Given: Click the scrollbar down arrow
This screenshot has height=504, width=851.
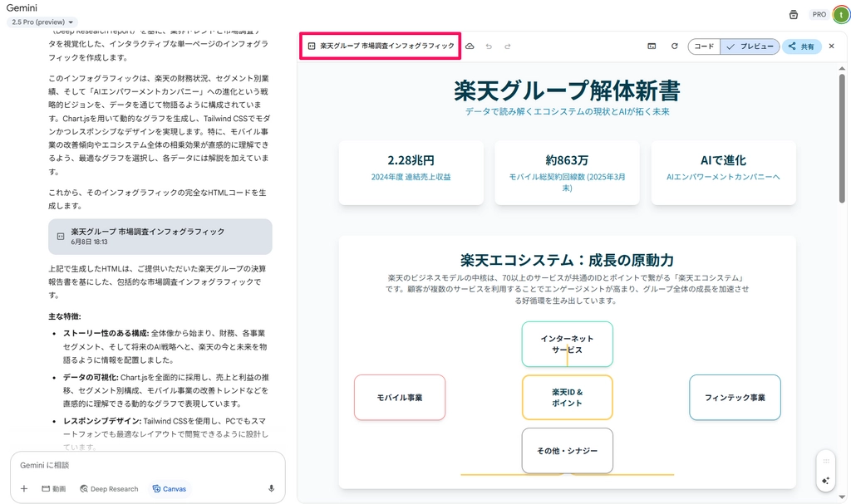Looking at the screenshot, I should click(x=842, y=497).
